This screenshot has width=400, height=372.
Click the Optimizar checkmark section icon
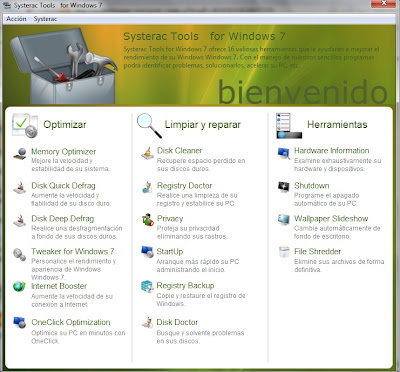(x=25, y=125)
